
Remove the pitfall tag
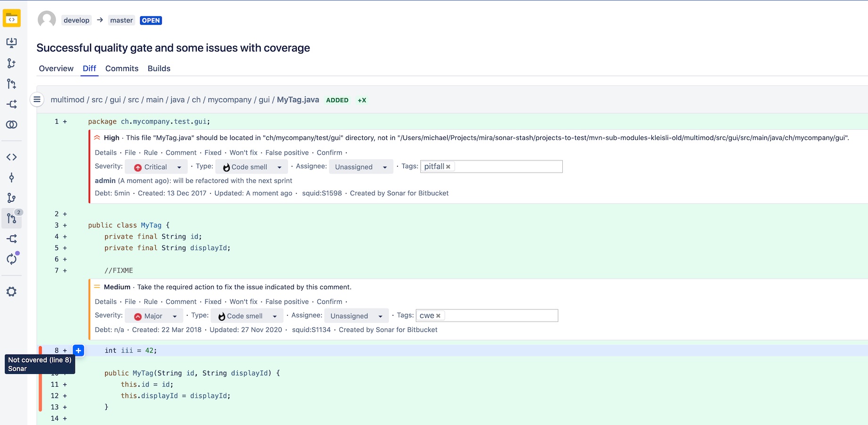448,167
